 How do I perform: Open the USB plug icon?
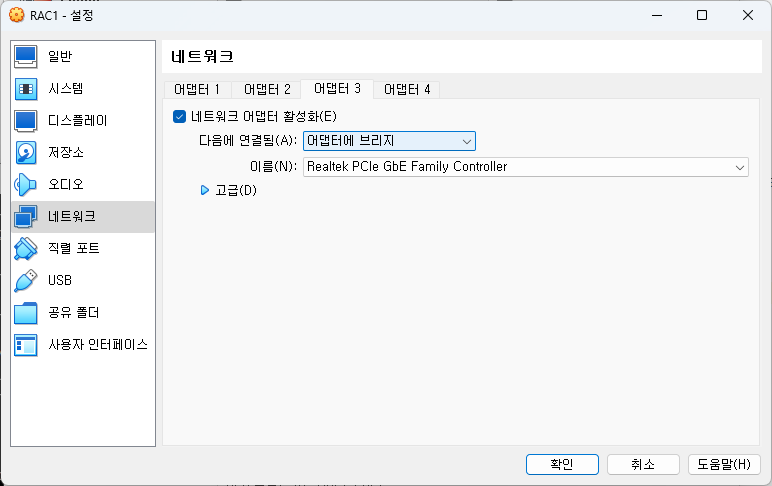pyautogui.click(x=26, y=281)
